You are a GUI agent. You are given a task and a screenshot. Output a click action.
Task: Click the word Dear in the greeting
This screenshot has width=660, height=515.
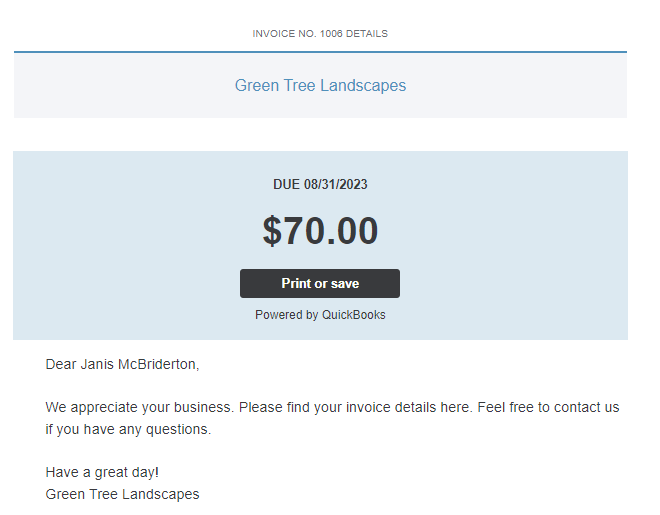click(60, 364)
